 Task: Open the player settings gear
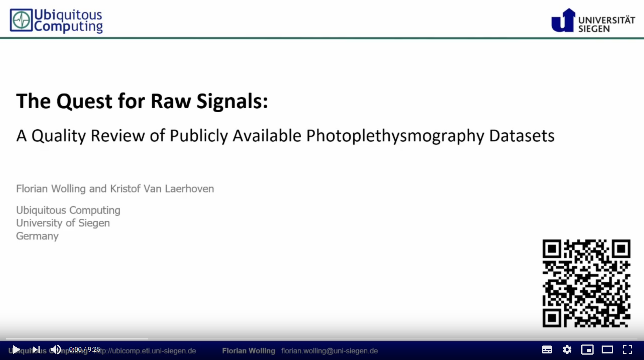(x=567, y=349)
